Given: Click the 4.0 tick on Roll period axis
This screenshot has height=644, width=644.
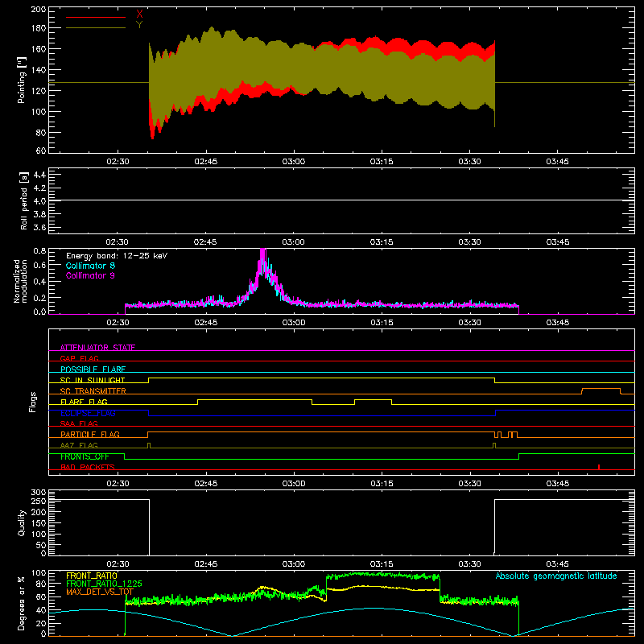Looking at the screenshot, I should coord(39,201).
